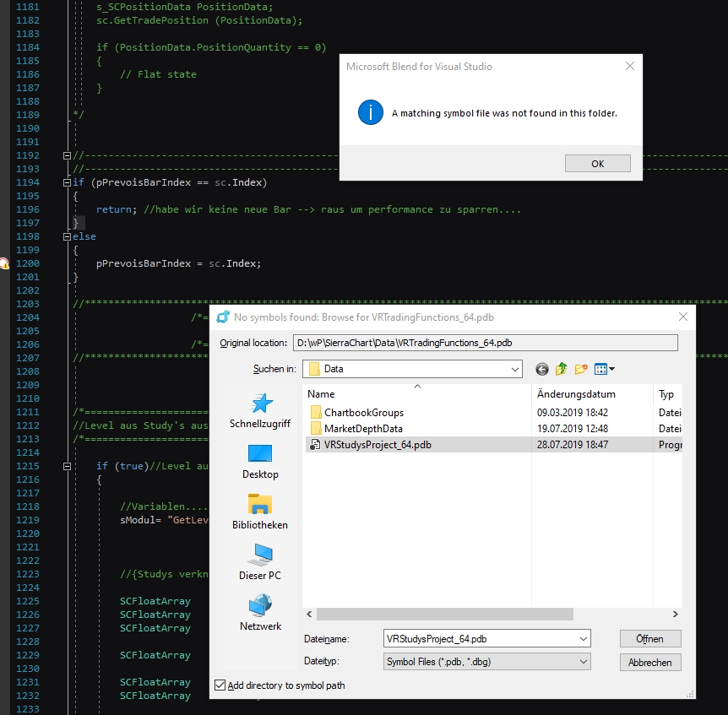The height and width of the screenshot is (715, 728).
Task: Go back to the last visited folder
Action: pos(542,369)
